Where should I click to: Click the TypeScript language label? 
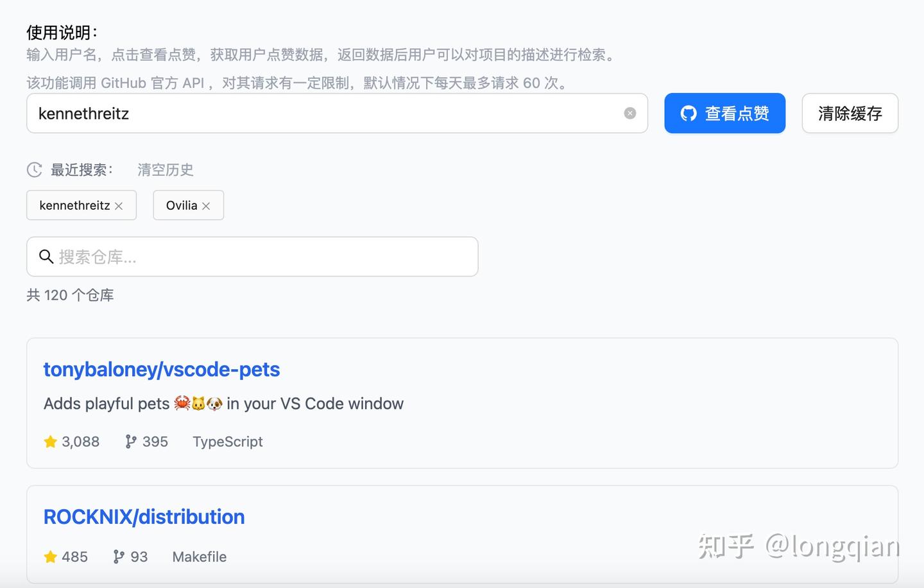point(228,442)
